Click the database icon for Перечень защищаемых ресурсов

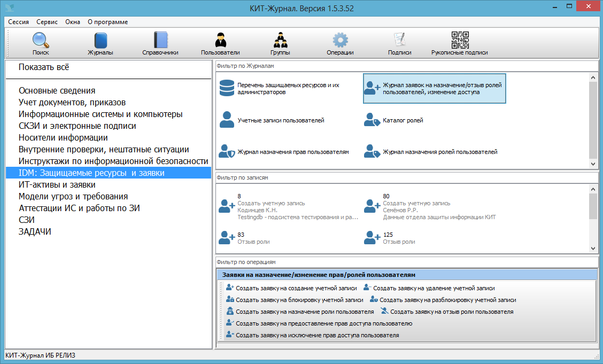[227, 88]
